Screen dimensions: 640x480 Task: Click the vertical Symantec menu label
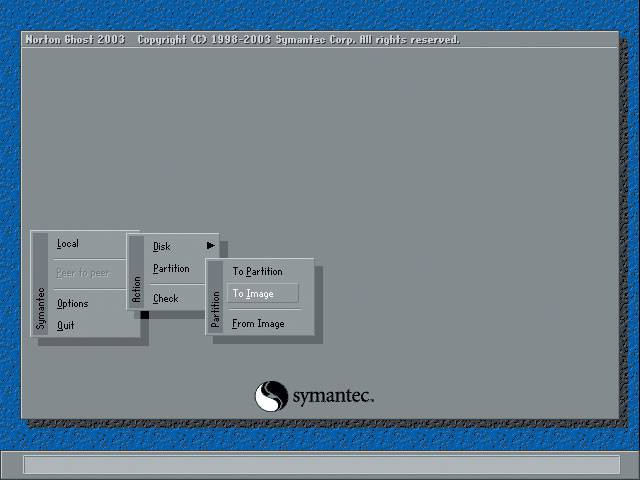(x=41, y=308)
